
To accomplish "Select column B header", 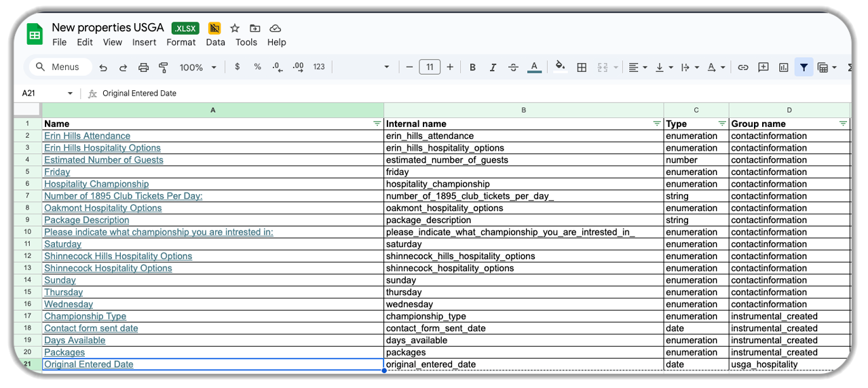I will click(x=524, y=110).
